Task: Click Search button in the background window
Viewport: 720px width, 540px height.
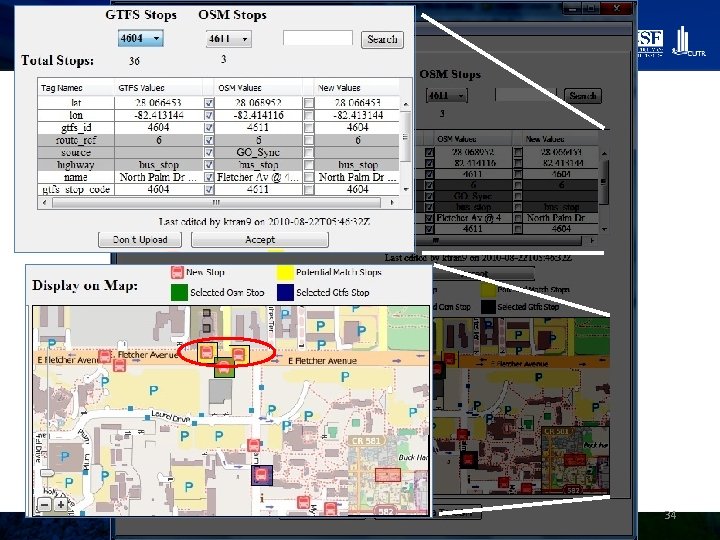Action: 583,96
